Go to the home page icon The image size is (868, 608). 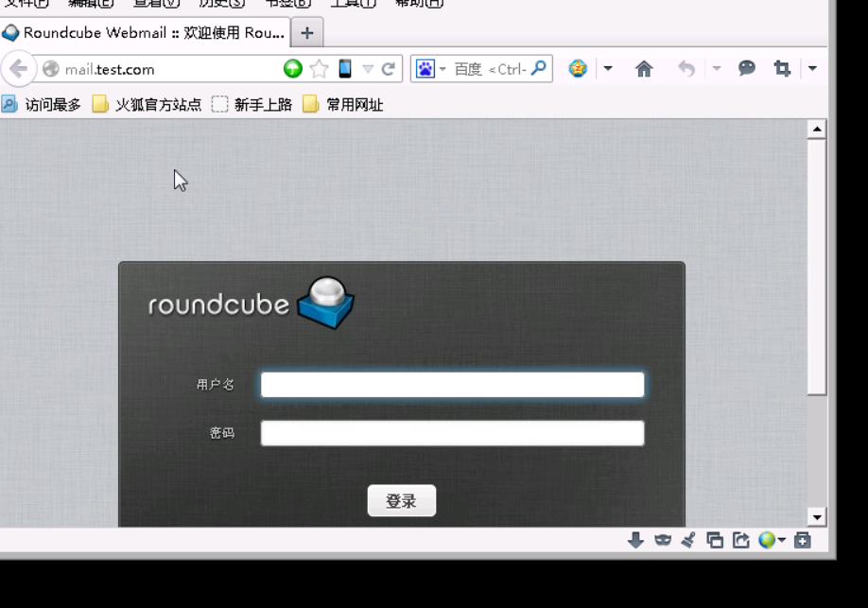(x=644, y=69)
